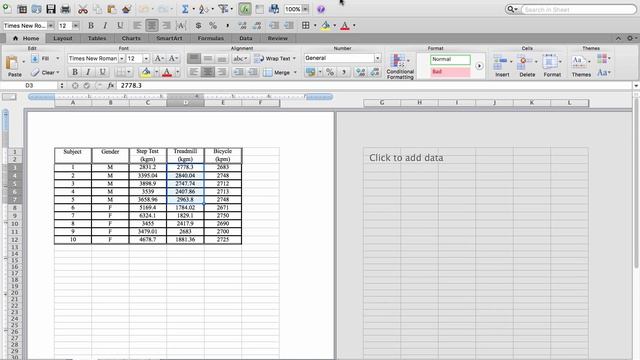The width and height of the screenshot is (640, 360).
Task: Toggle align right in ribbon Alignment group
Action: click(222, 72)
